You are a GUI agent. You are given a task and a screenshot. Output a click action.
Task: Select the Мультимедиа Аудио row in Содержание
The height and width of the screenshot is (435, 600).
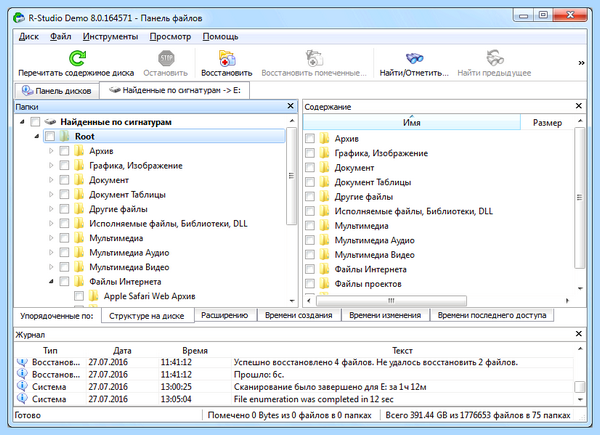(439, 240)
